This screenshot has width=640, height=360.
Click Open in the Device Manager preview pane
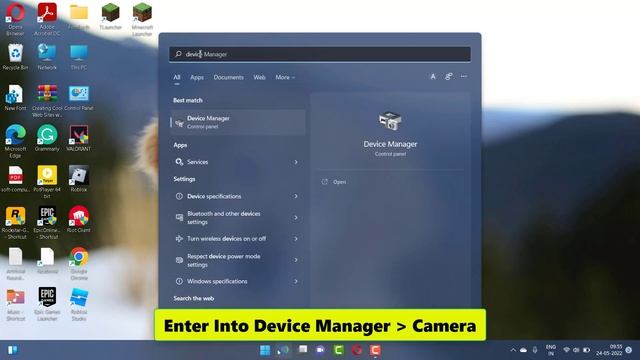click(339, 182)
